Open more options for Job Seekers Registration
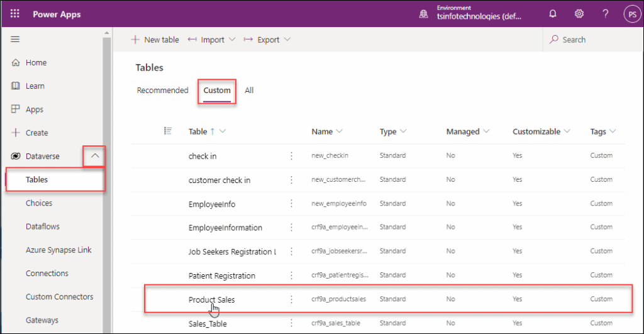Image resolution: width=644 pixels, height=334 pixels. tap(292, 252)
